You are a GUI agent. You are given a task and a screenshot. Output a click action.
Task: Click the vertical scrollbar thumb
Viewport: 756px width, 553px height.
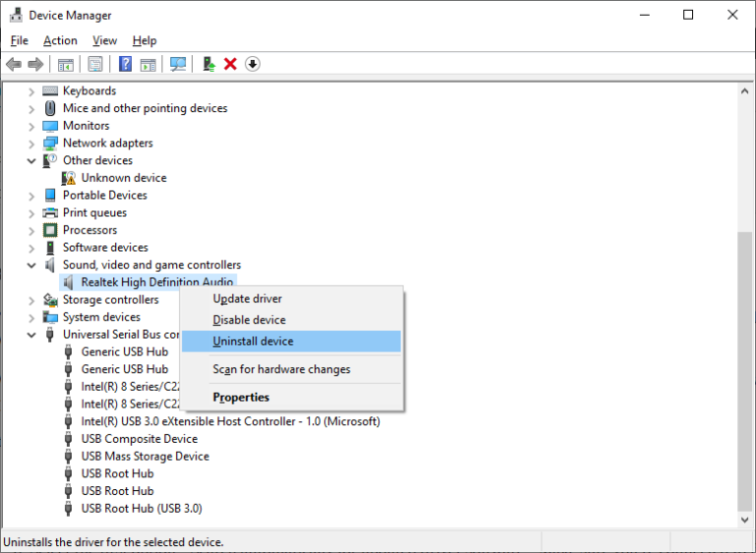click(744, 371)
